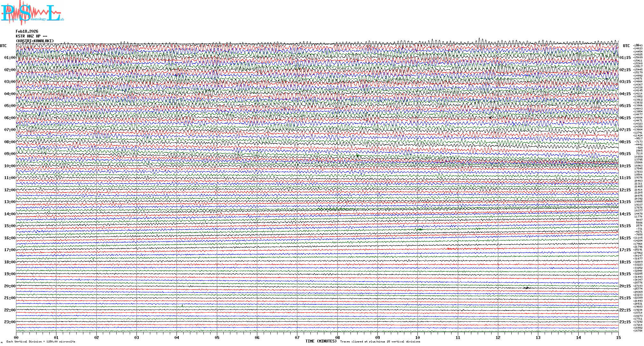Select the 01:00 hour label on the left

(10, 58)
